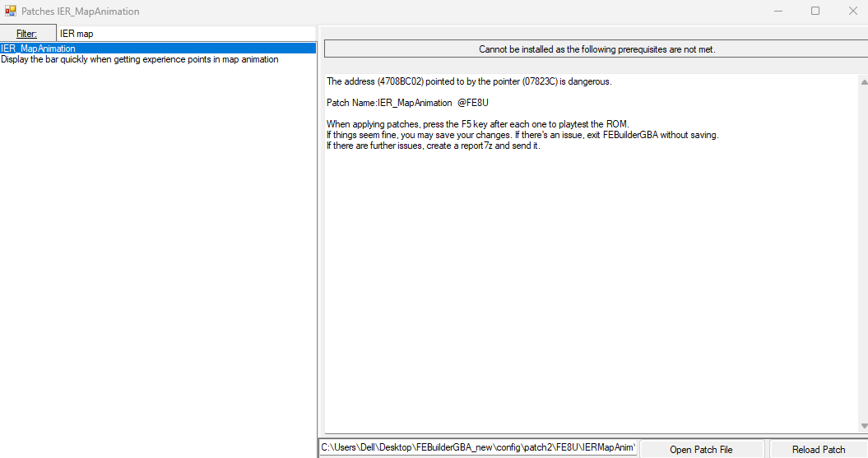Image resolution: width=868 pixels, height=458 pixels.
Task: Focus the filter box containing "IER map"
Action: click(185, 34)
